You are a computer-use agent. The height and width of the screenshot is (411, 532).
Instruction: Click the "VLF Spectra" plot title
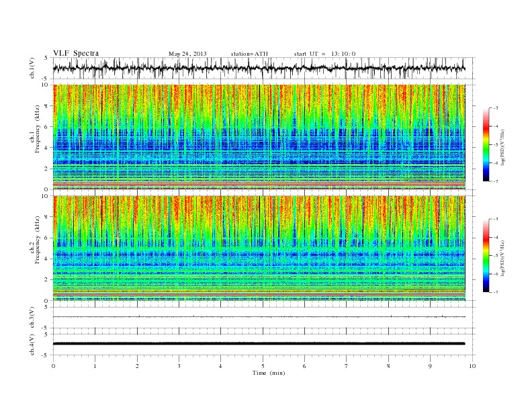(76, 53)
